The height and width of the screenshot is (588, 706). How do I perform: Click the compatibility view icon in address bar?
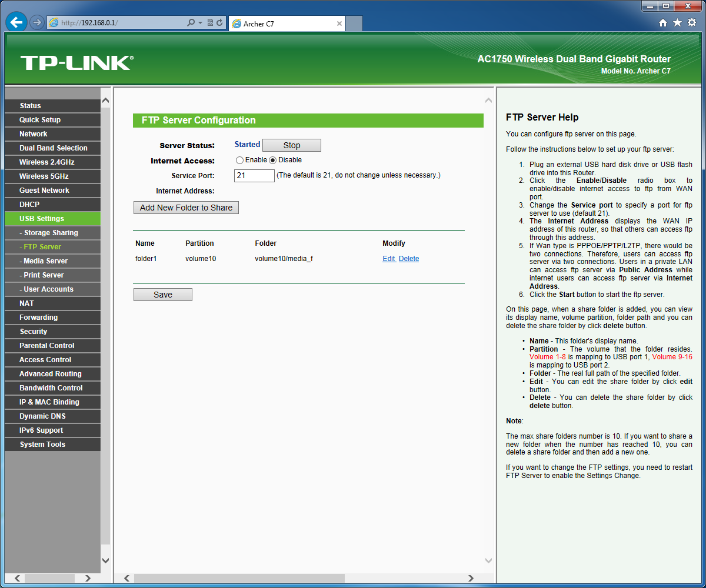210,23
